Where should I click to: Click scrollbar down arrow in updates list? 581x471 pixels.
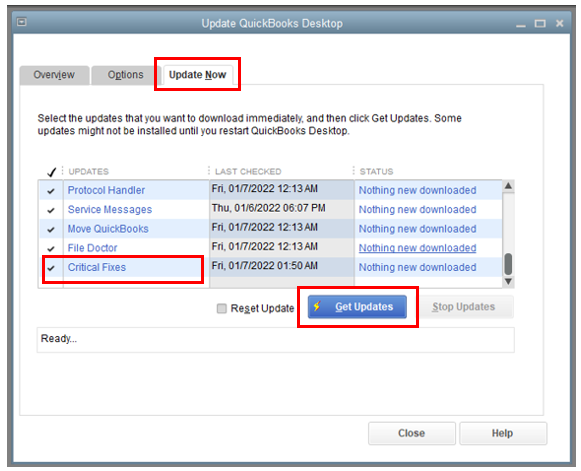click(508, 282)
